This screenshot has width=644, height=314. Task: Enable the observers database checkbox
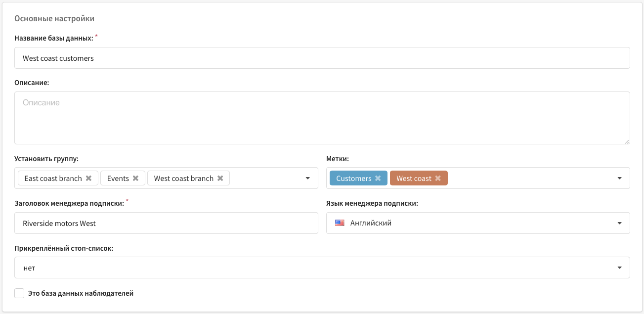[19, 293]
